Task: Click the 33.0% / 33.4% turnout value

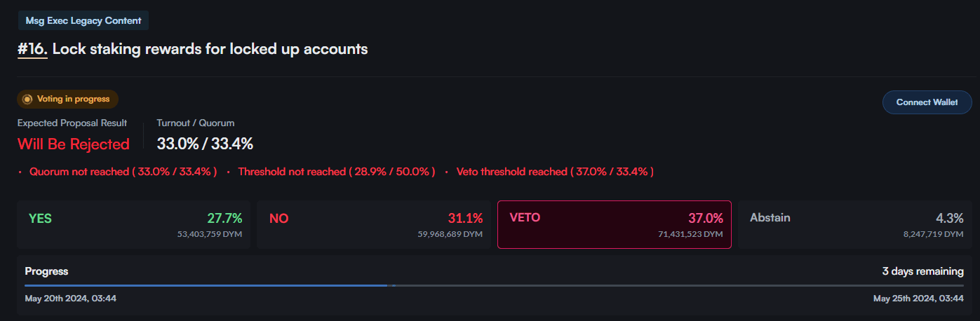Action: (205, 144)
